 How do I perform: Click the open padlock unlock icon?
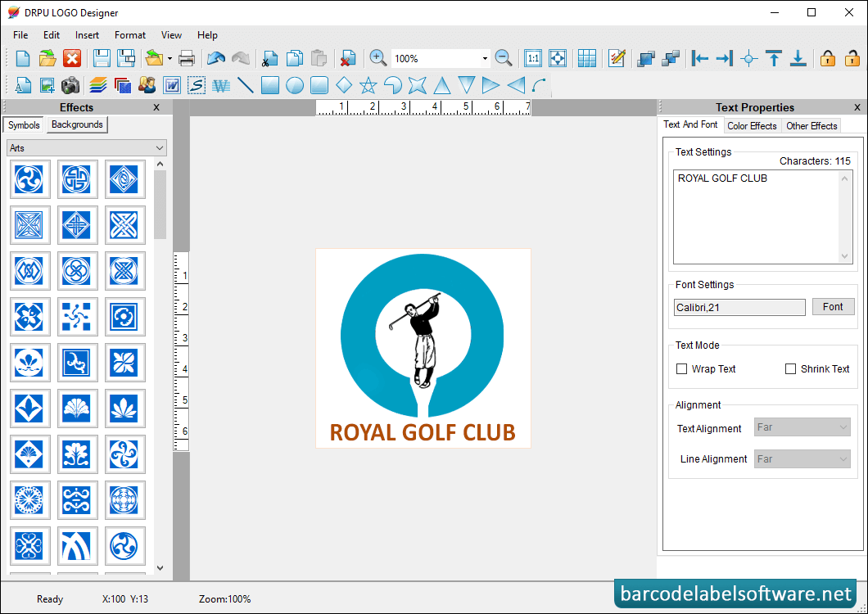(x=852, y=58)
